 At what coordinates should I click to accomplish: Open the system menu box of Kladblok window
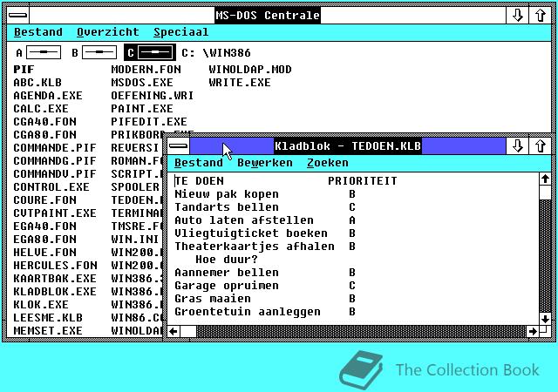[178, 145]
